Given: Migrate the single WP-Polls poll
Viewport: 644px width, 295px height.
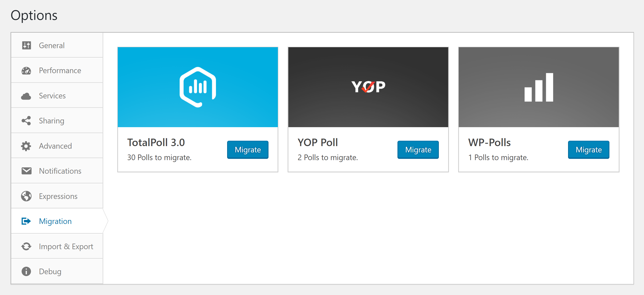Looking at the screenshot, I should point(588,150).
